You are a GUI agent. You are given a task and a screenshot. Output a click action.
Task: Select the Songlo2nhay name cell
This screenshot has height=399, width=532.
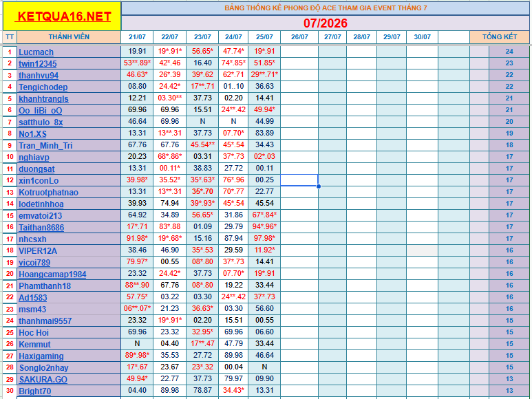tap(69, 368)
